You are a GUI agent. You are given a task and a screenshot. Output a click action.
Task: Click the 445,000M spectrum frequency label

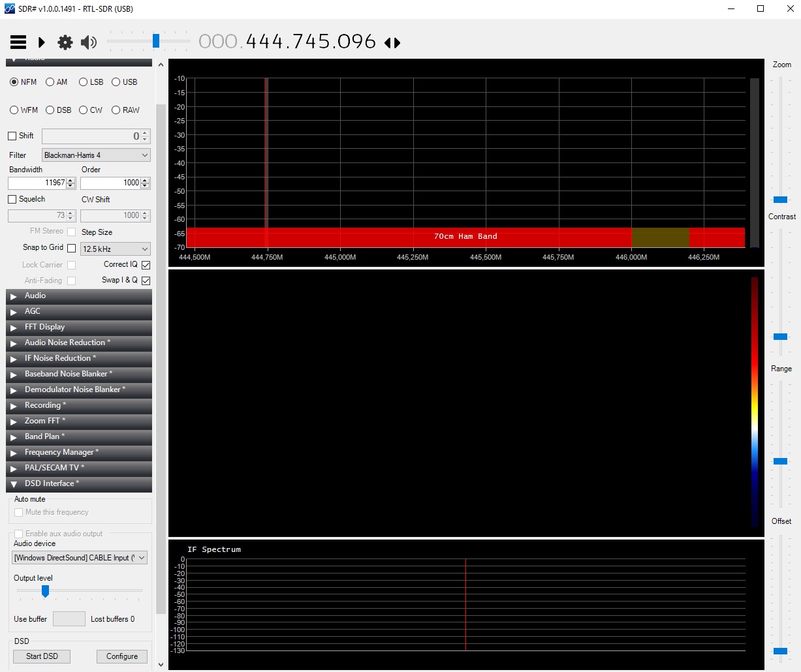340,257
